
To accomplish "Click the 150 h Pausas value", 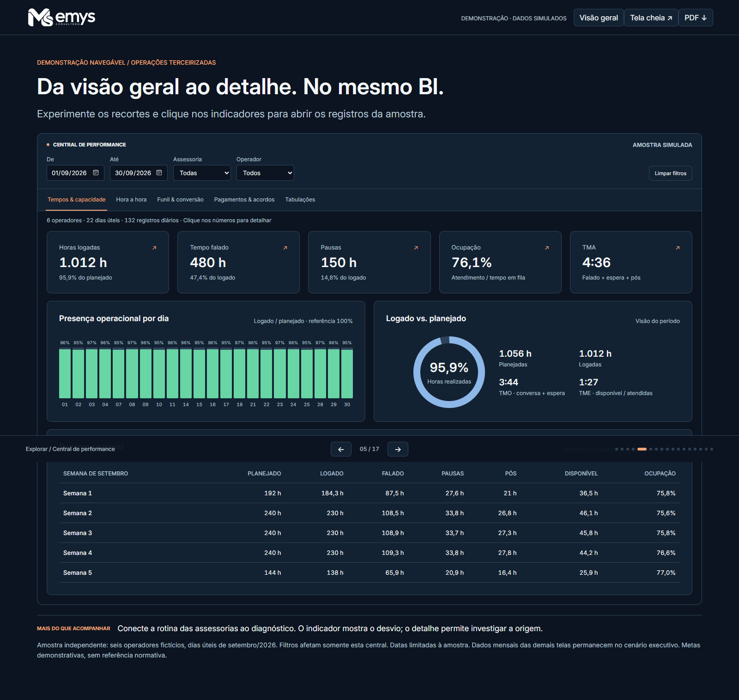I will point(339,262).
